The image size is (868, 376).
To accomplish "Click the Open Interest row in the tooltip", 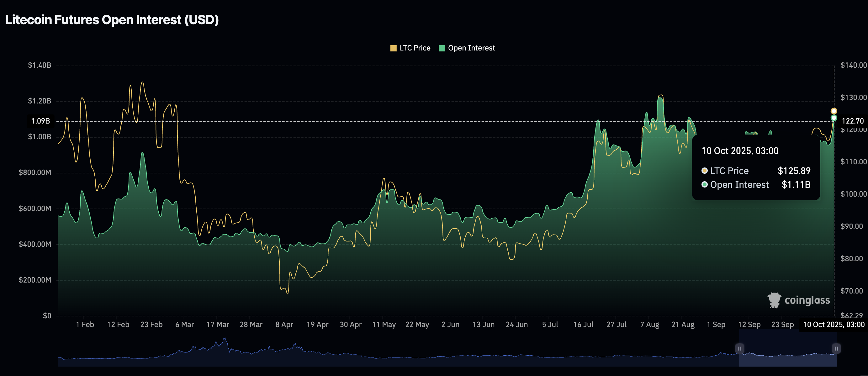I will (x=756, y=185).
